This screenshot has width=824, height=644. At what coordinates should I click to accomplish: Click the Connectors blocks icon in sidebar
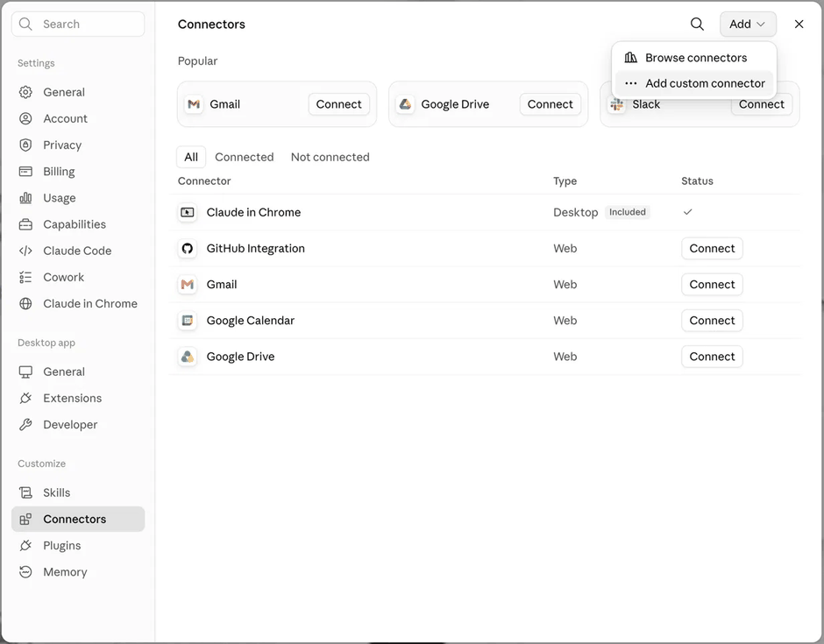tap(25, 519)
